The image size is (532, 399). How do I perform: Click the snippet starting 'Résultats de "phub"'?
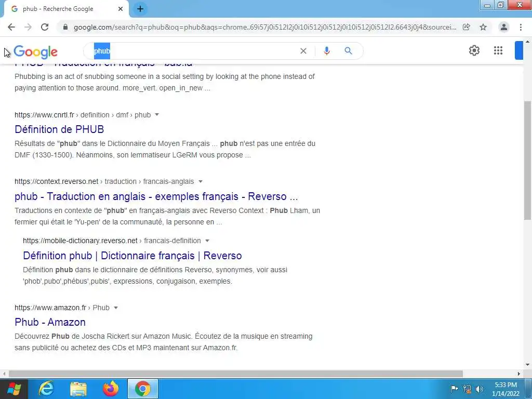coord(165,149)
